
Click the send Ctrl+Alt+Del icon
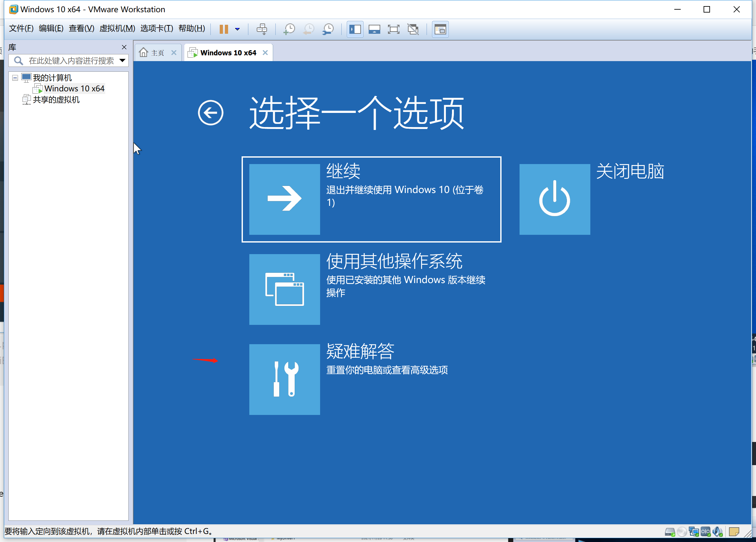point(262,29)
